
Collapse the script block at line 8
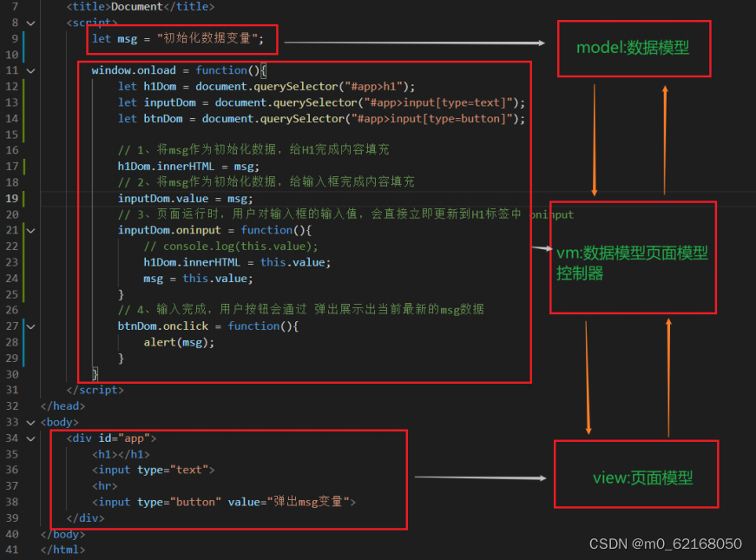click(x=31, y=23)
